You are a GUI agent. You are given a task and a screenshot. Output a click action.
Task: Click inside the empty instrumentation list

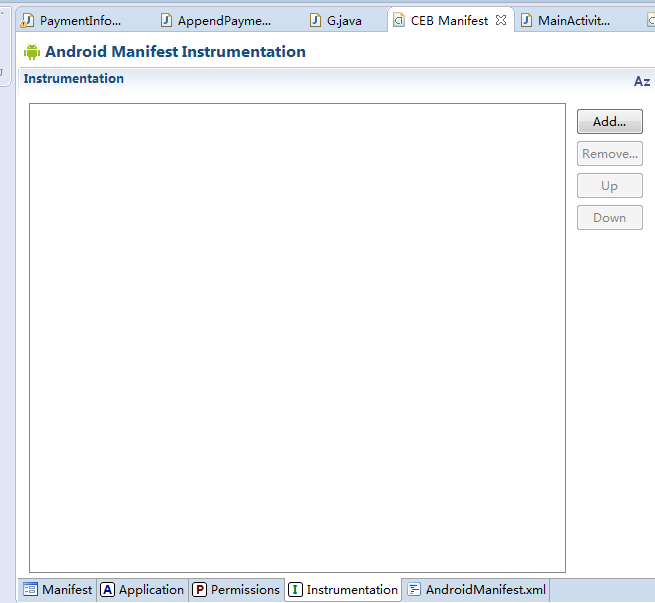pos(297,338)
